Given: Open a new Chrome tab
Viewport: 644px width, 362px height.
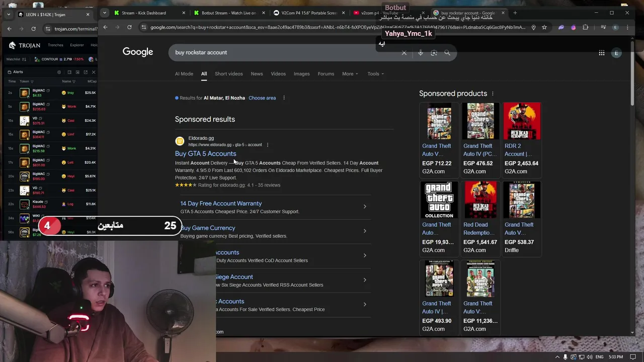Looking at the screenshot, I should tap(515, 13).
